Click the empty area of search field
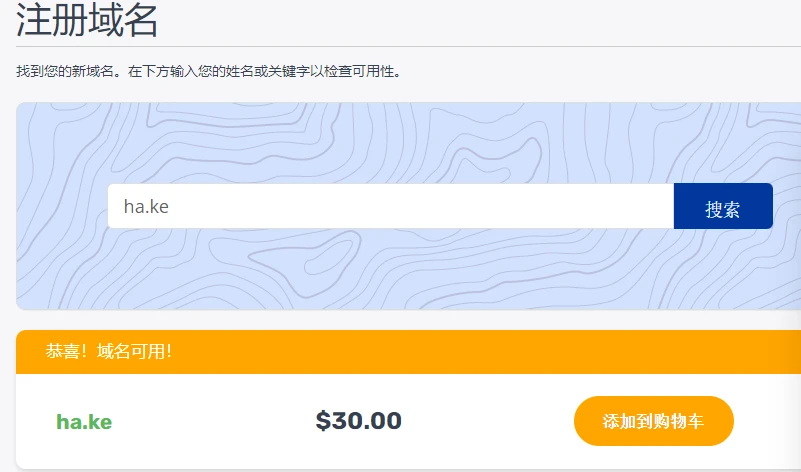Viewport: 801px width, 472px height. (450, 207)
